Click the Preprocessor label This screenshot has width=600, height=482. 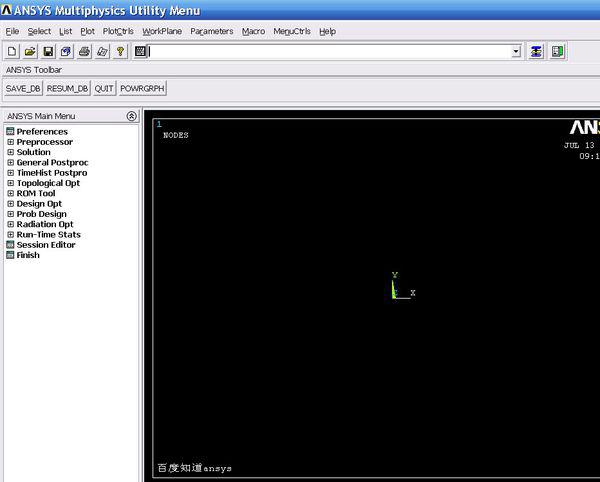tap(45, 142)
